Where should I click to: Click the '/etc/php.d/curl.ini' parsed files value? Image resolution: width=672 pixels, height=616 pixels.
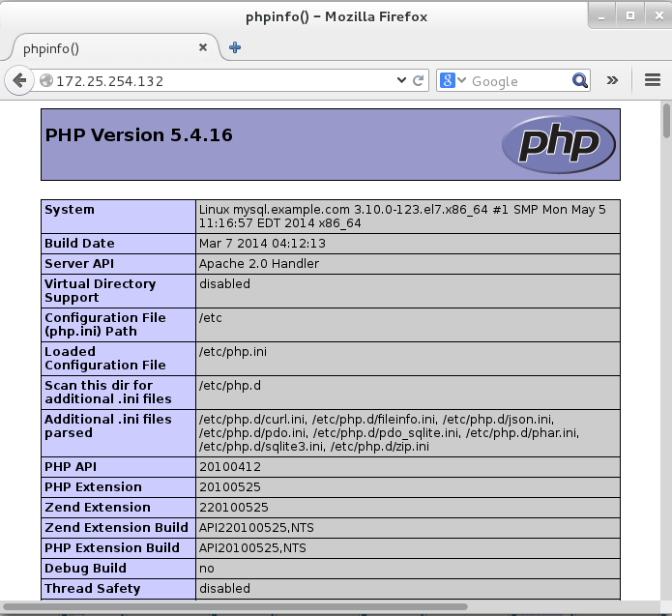coord(389,433)
